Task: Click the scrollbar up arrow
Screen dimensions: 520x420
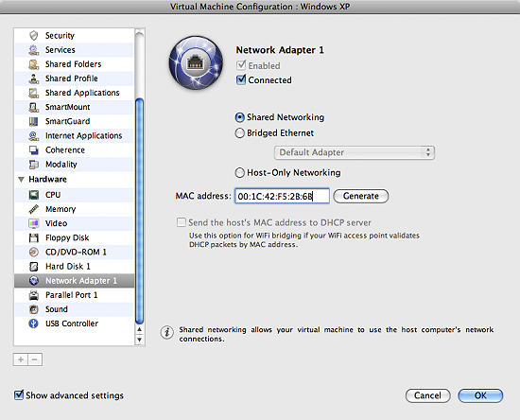Action: pyautogui.click(x=140, y=329)
